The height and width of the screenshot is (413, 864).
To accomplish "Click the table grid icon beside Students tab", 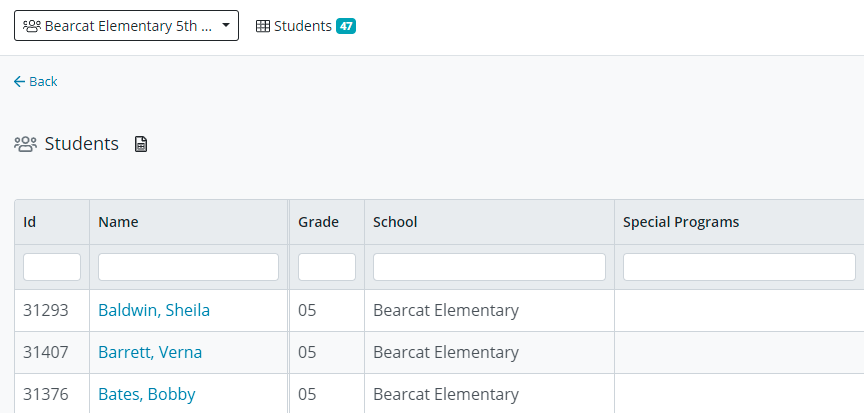I will (263, 26).
